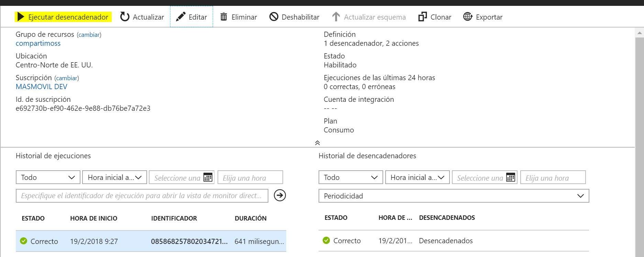Click the vertical scrollbar up arrow
The height and width of the screenshot is (257, 644).
tap(639, 33)
